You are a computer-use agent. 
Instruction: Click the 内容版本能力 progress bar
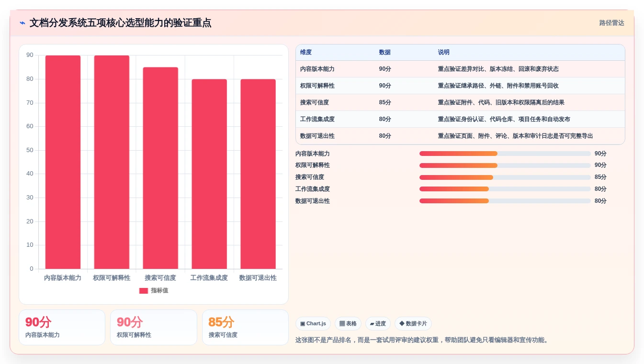pos(505,154)
